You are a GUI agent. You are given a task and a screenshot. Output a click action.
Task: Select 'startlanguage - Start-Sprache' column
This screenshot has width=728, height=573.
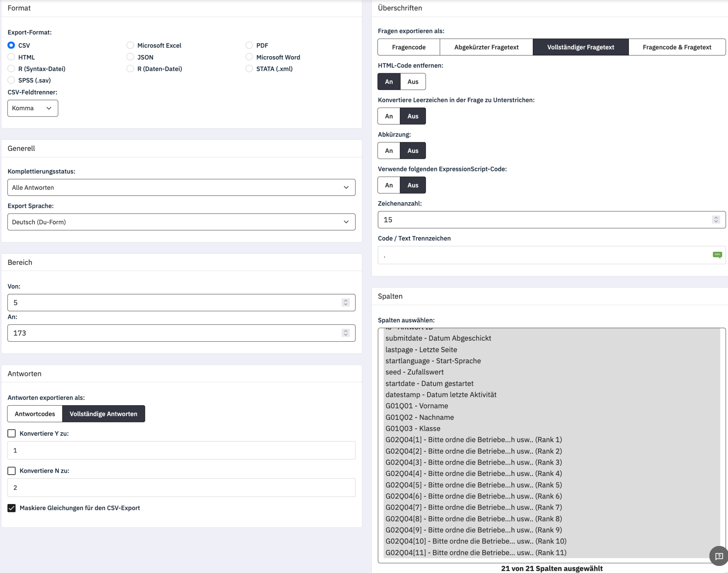point(552,361)
